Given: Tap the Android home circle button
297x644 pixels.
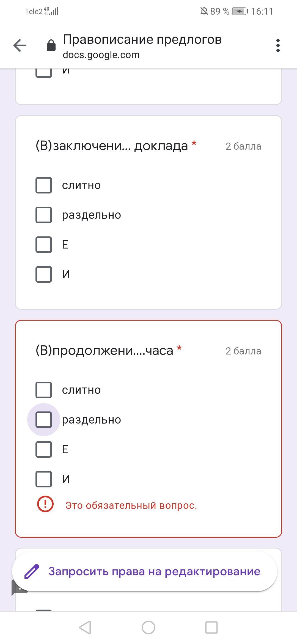Looking at the screenshot, I should pyautogui.click(x=148, y=627).
